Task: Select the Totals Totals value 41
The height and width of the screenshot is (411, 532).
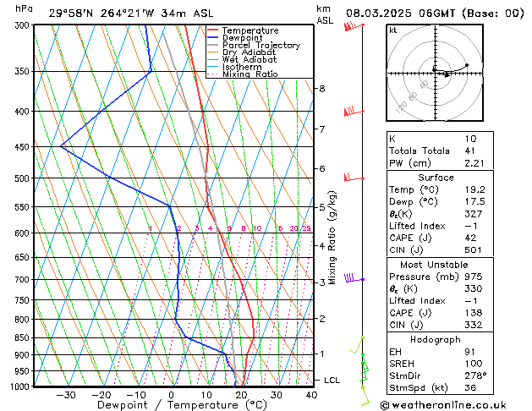Action: tap(470, 151)
